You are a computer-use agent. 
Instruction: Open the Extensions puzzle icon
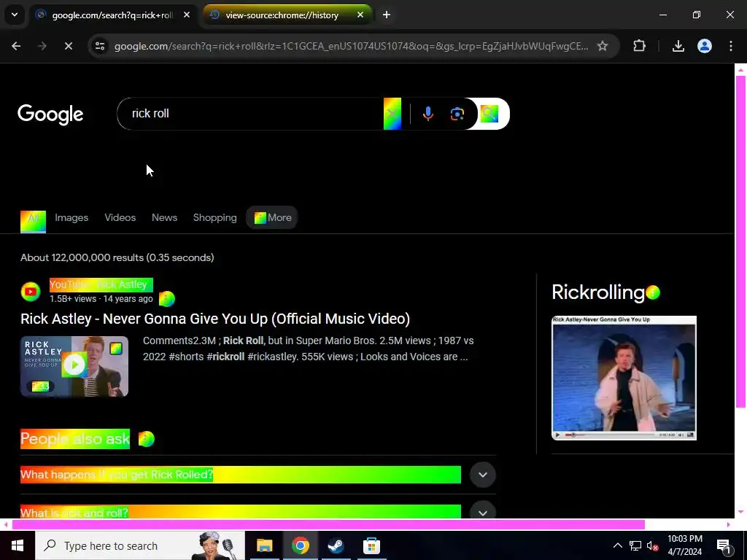tap(639, 46)
